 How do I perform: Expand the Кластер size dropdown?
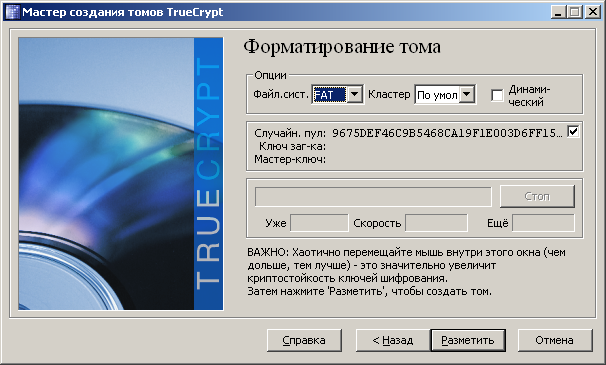445,94
